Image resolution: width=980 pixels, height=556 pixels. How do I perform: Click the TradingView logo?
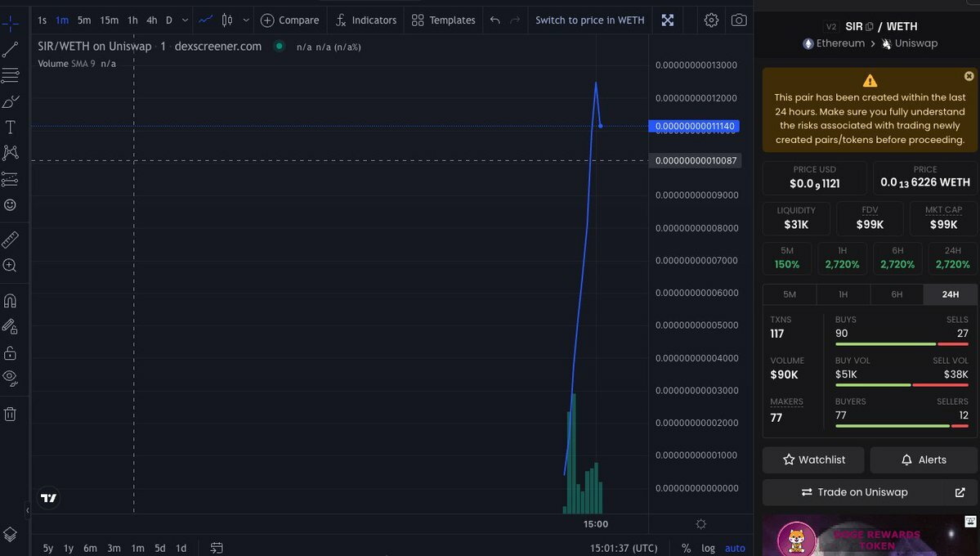tap(48, 498)
